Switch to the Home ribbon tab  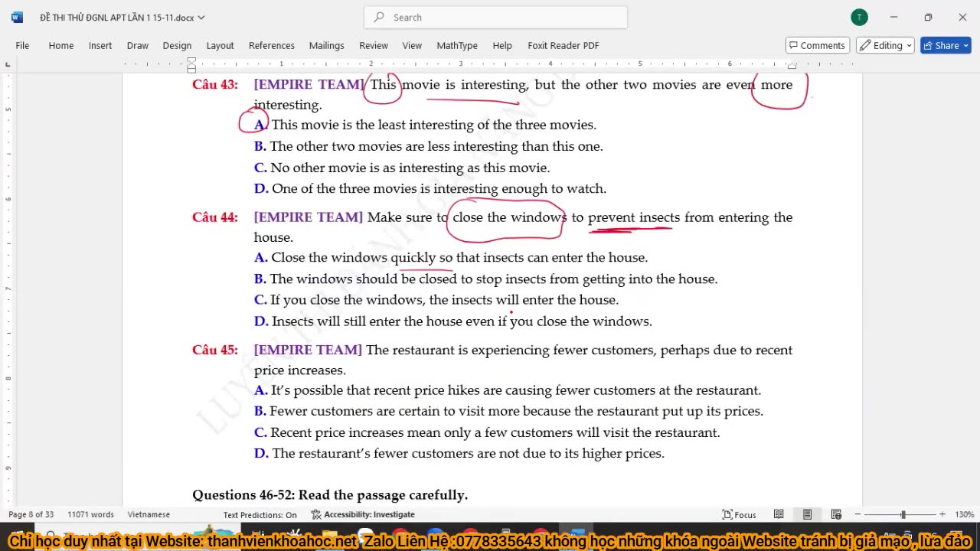coord(61,45)
